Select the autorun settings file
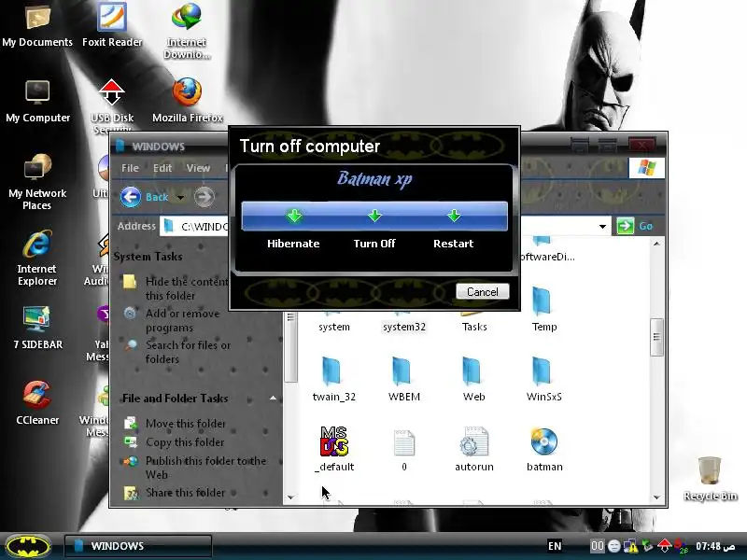The width and height of the screenshot is (747, 560). 474,449
